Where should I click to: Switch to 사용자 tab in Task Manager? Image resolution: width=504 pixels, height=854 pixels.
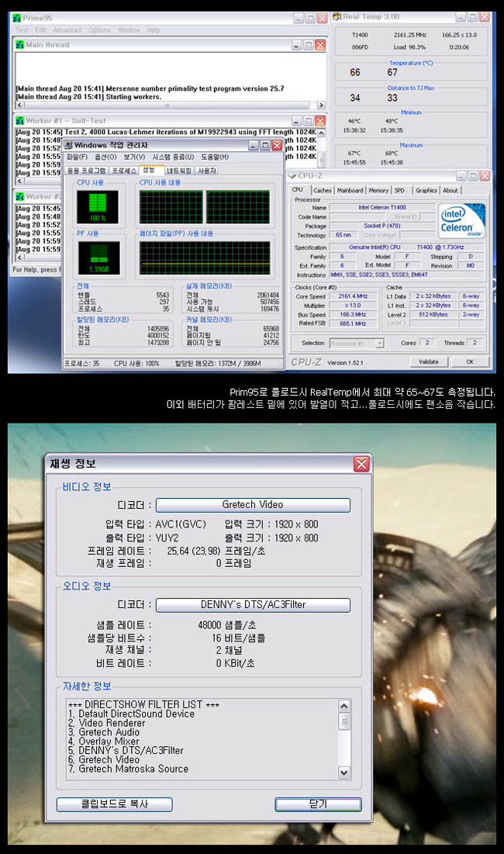[x=207, y=171]
